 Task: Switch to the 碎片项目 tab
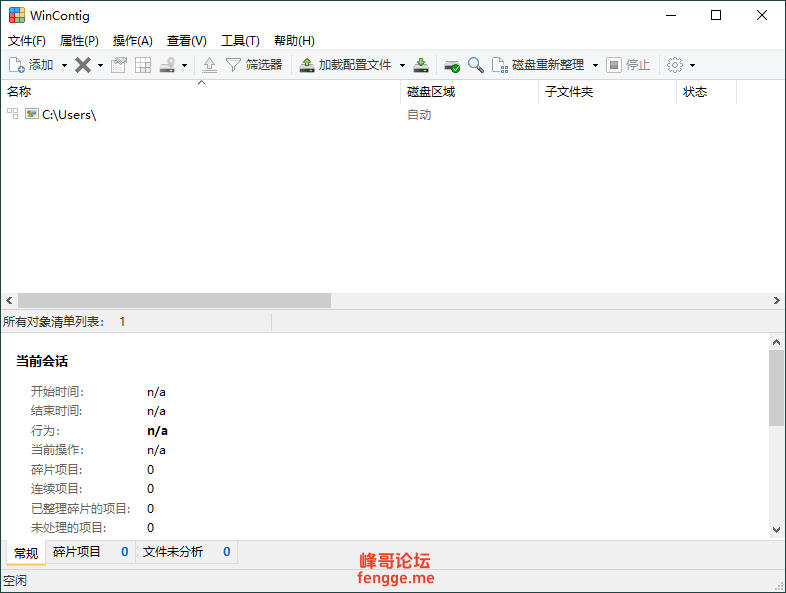(90, 552)
